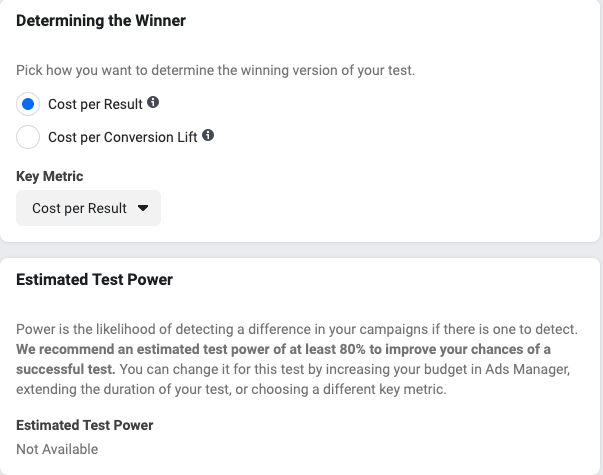This screenshot has width=603, height=475.
Task: Click the Estimated Test Power label above Not Available
Action: [84, 426]
